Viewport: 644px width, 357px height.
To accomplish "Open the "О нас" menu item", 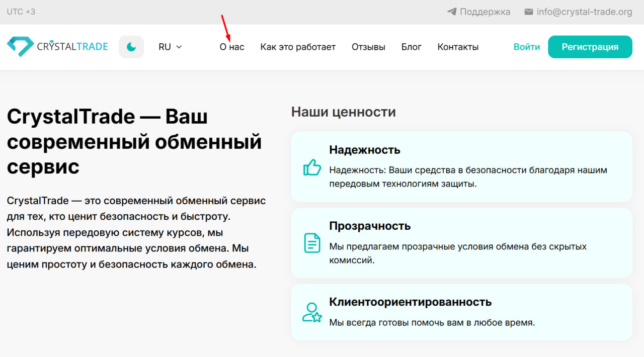I will [232, 47].
